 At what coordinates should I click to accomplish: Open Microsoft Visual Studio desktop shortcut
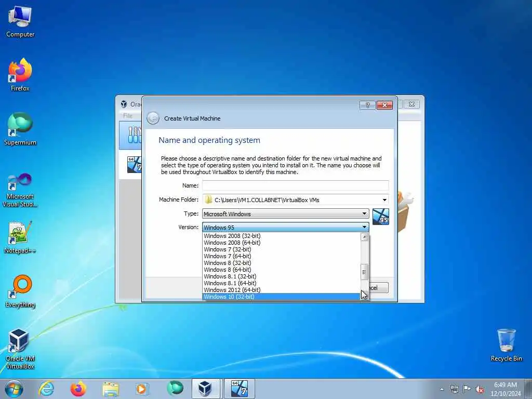pyautogui.click(x=20, y=190)
